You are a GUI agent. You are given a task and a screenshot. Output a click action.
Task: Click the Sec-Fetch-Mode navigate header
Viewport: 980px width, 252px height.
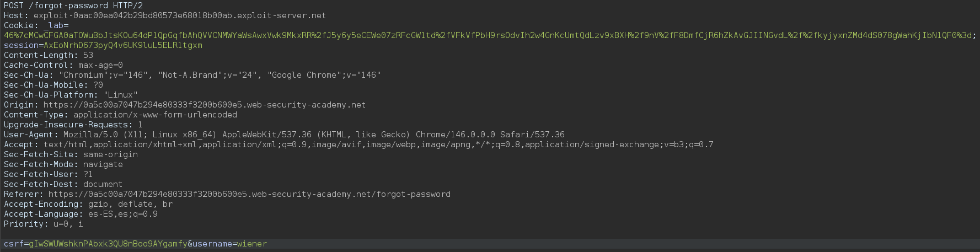(x=63, y=164)
